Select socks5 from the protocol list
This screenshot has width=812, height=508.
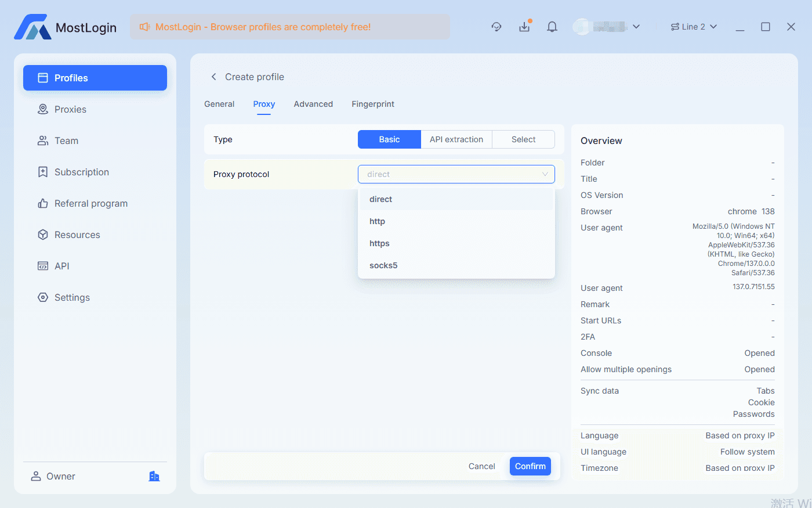[383, 265]
